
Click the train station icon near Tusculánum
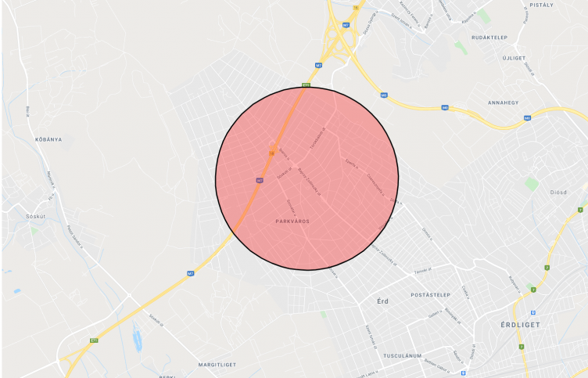coord(464,373)
